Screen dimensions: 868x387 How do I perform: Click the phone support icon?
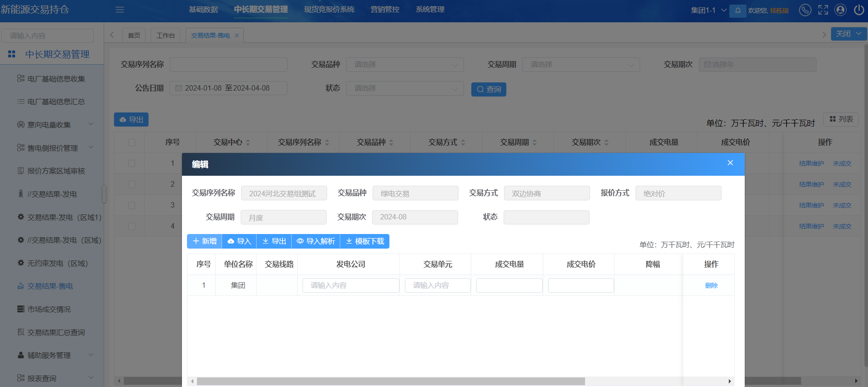[x=805, y=10]
